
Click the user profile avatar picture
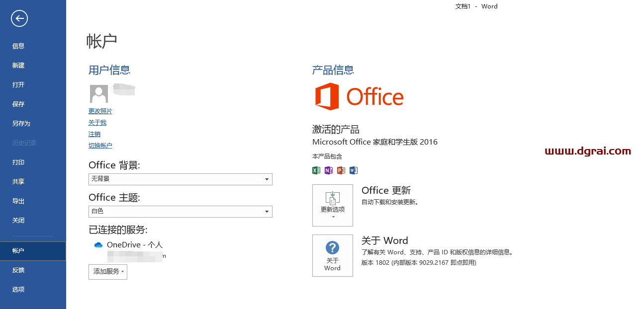point(99,93)
